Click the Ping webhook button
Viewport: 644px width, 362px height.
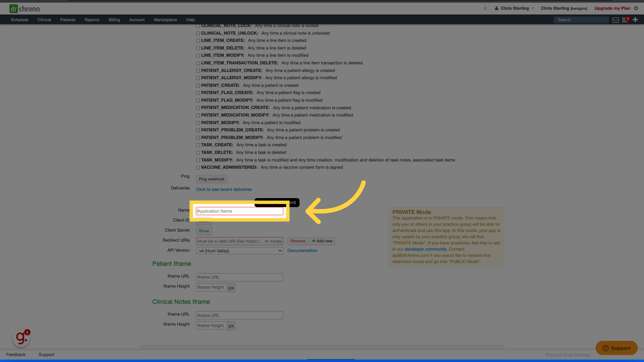(x=212, y=179)
